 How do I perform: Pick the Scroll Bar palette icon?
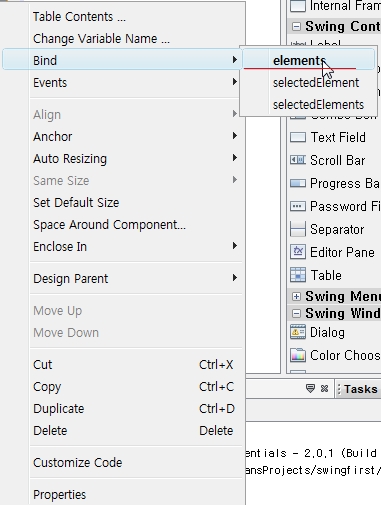pyautogui.click(x=298, y=160)
